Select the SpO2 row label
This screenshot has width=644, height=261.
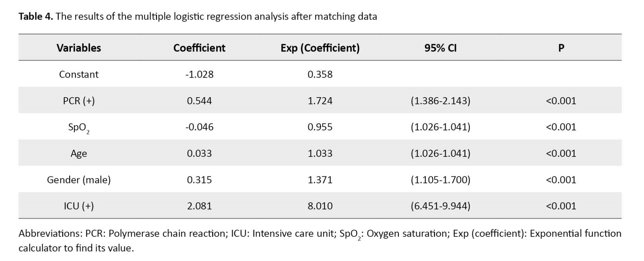point(79,128)
